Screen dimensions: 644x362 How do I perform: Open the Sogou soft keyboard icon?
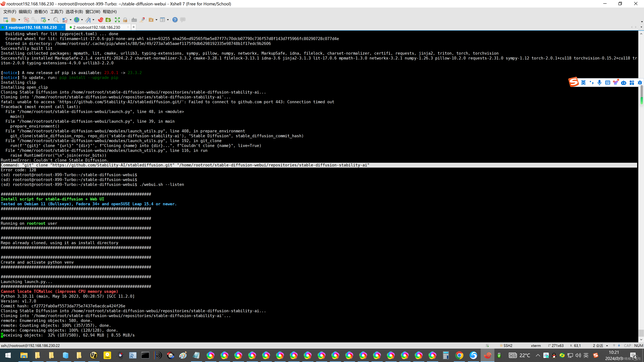point(607,83)
